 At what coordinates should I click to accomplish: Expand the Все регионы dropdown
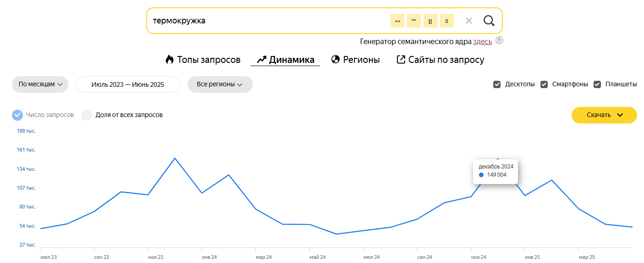point(220,84)
